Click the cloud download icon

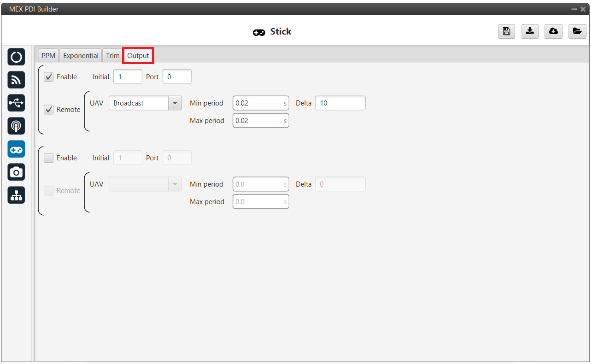[x=553, y=31]
